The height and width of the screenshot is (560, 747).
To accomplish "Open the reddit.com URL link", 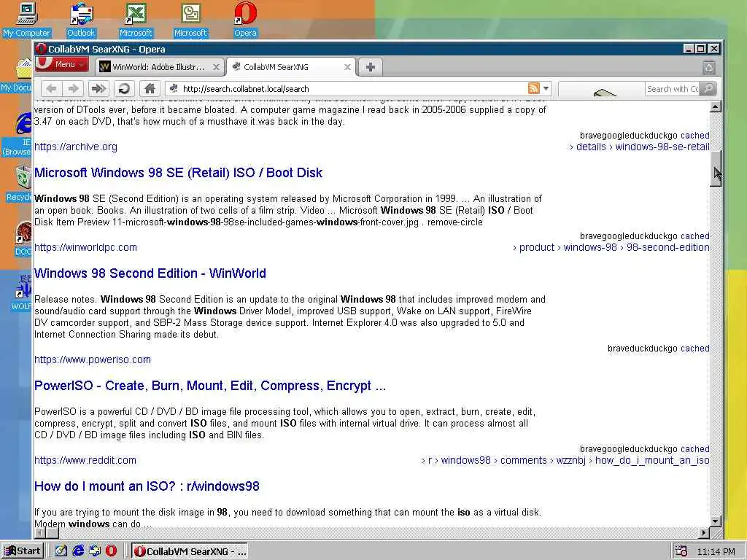I will [85, 460].
